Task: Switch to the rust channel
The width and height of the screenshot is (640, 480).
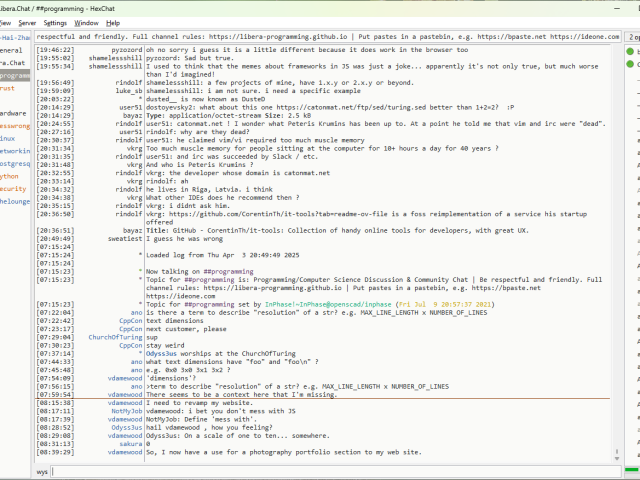Action: coord(9,88)
